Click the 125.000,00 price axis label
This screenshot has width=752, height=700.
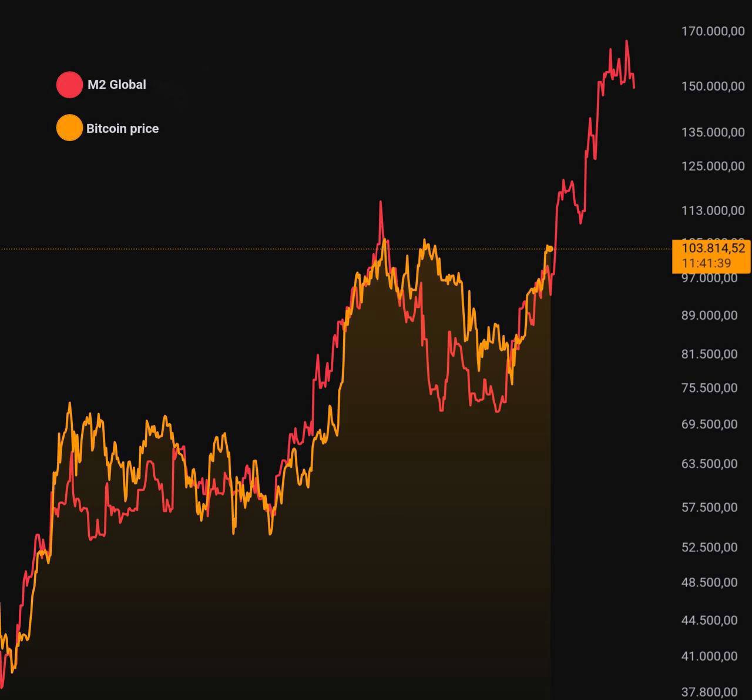pyautogui.click(x=713, y=166)
